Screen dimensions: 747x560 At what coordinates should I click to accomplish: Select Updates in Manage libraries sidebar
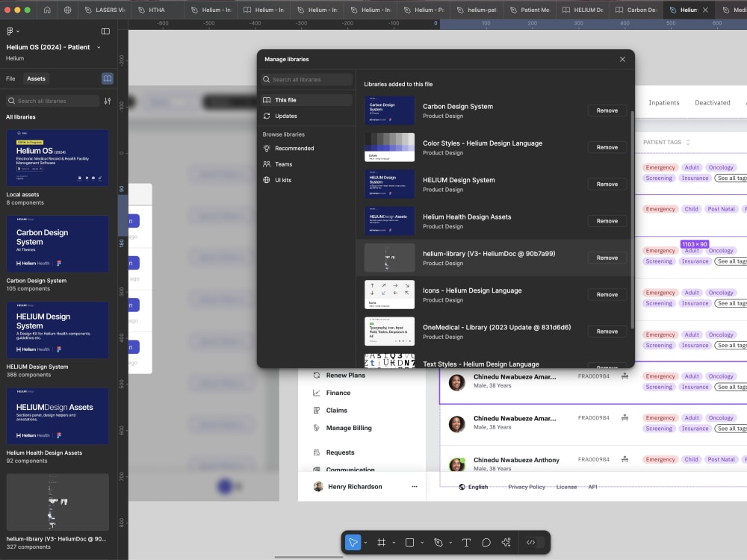click(306, 116)
